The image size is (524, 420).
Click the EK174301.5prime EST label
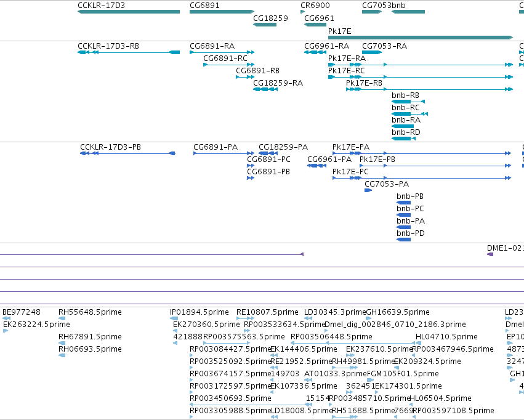[408, 386]
